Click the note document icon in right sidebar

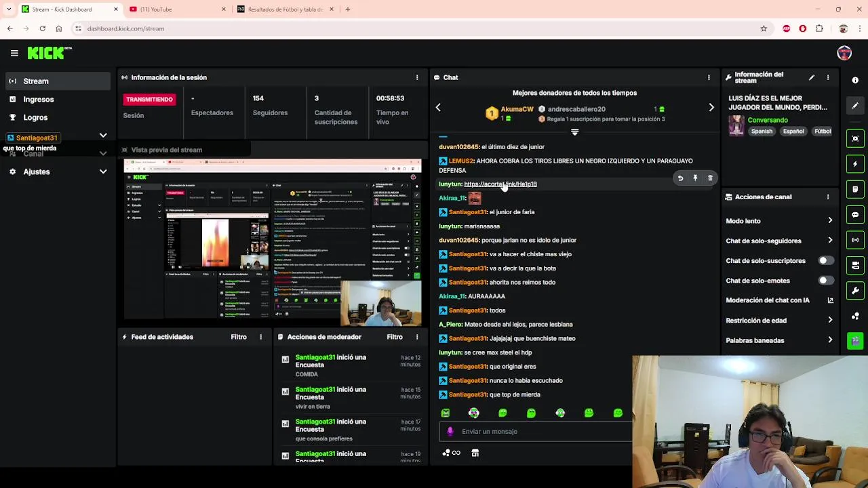click(855, 189)
